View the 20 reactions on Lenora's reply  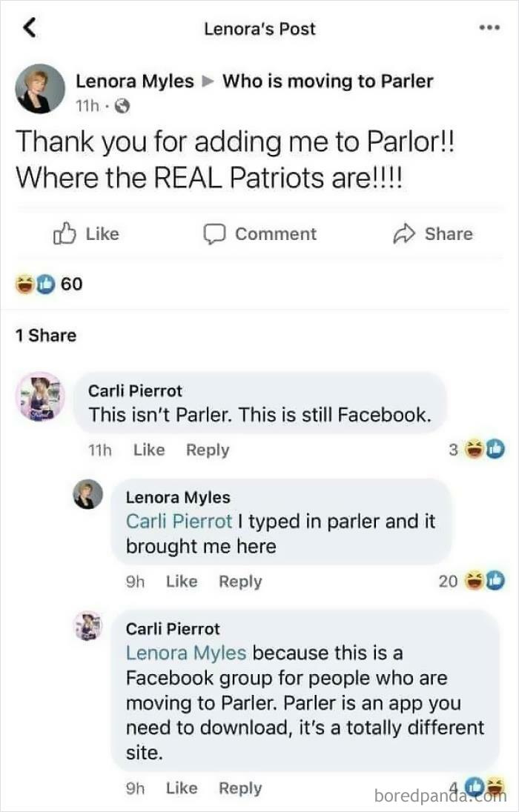point(449,582)
